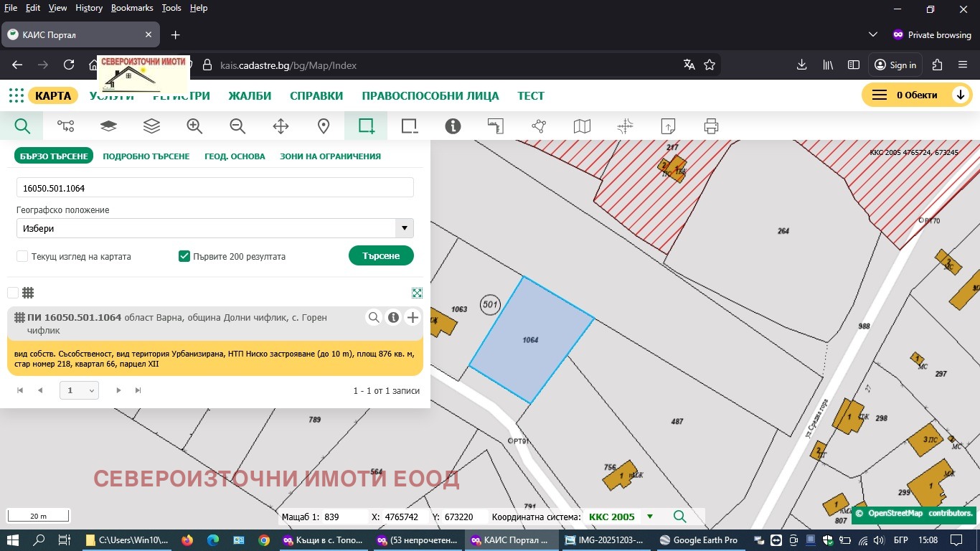Open the coordinate system KKC 2005 dropdown
Screen dimensions: 980x551
click(650, 517)
